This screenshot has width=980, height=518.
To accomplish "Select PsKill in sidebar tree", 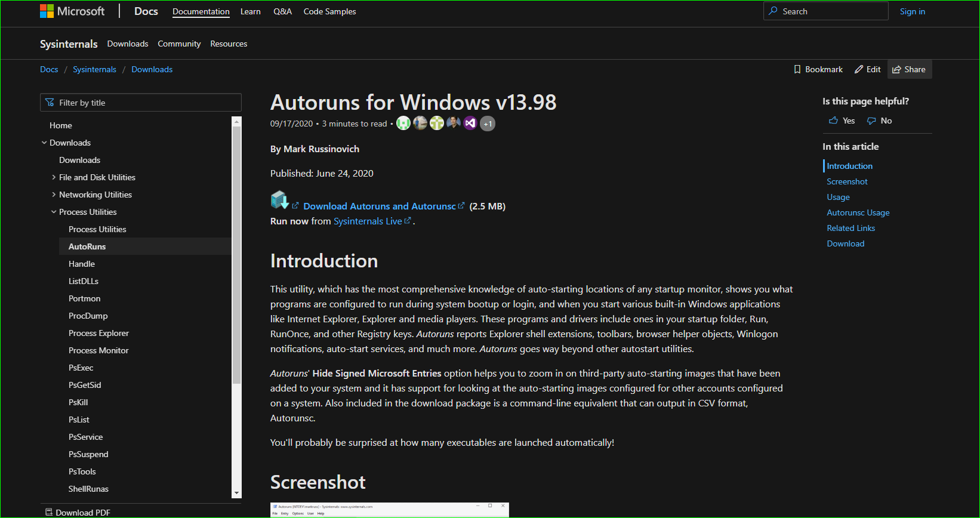I will tap(78, 402).
